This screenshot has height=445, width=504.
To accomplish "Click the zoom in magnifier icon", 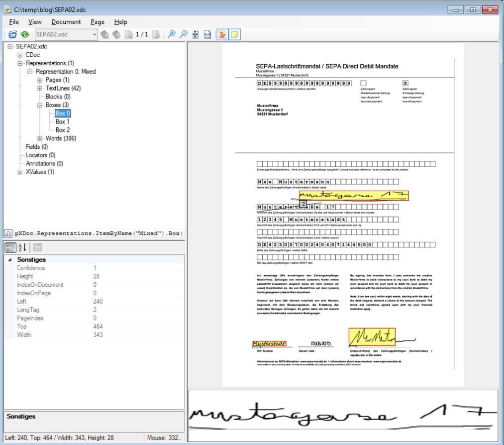I will [x=172, y=34].
